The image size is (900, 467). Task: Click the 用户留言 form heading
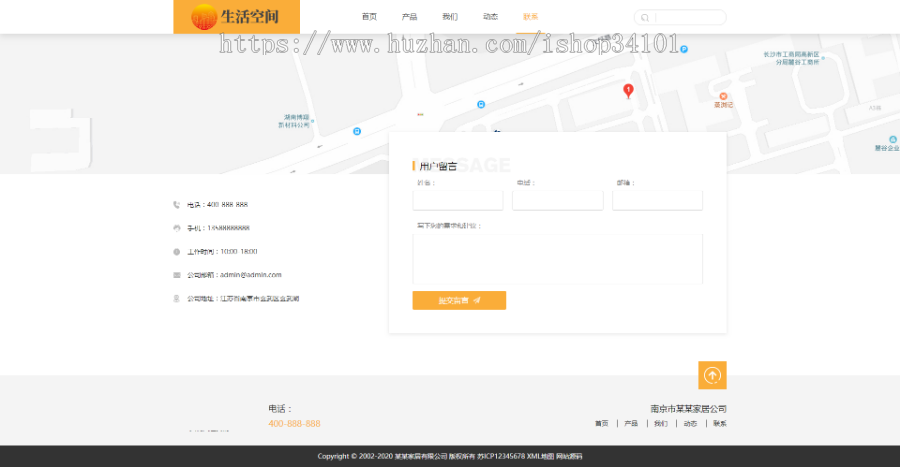tap(438, 166)
